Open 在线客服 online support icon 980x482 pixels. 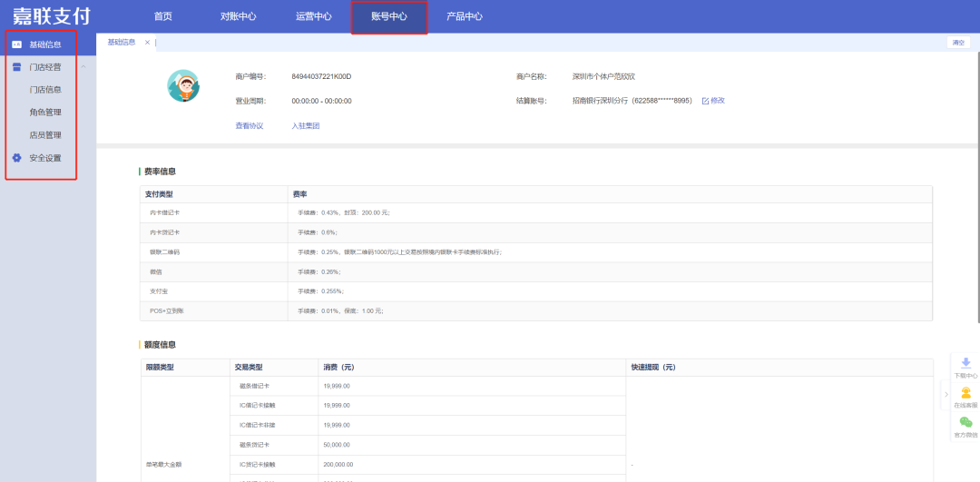click(x=965, y=393)
